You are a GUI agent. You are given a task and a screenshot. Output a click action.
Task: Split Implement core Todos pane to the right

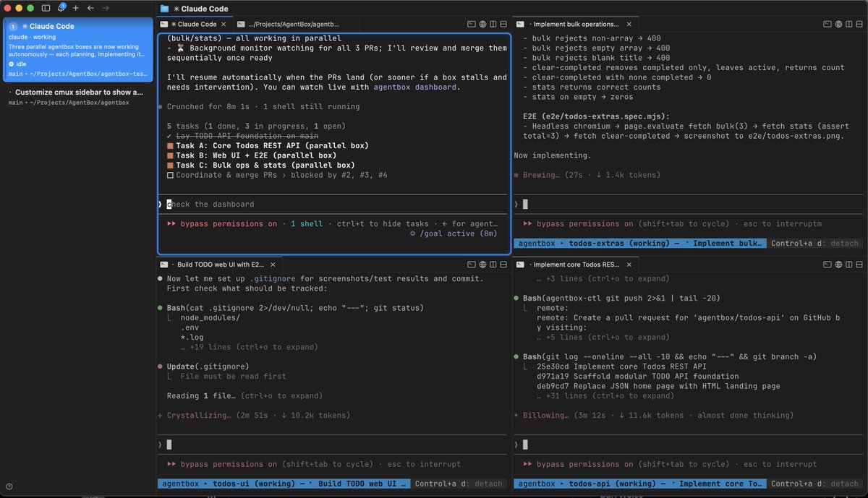pyautogui.click(x=849, y=265)
